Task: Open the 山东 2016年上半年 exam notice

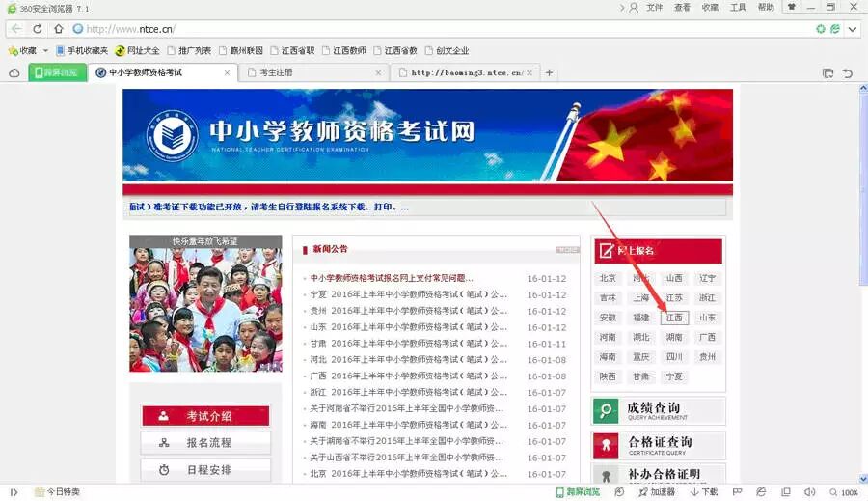Action: (x=409, y=327)
